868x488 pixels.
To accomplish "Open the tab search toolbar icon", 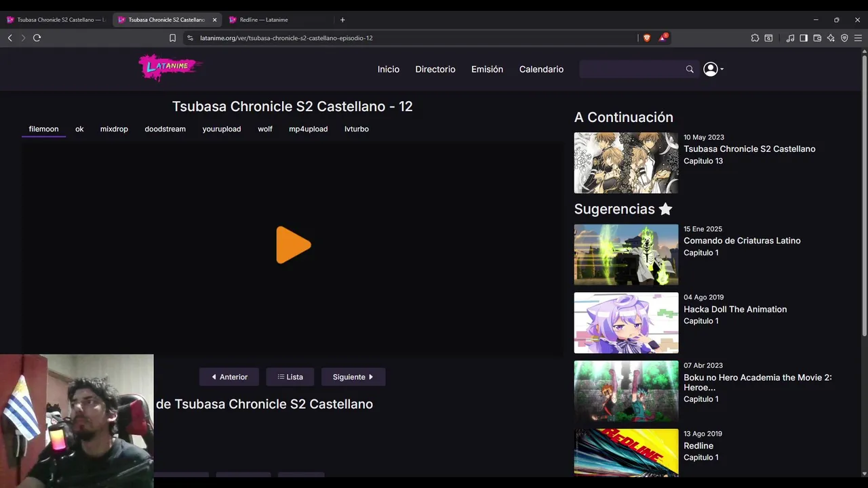I will pos(768,38).
